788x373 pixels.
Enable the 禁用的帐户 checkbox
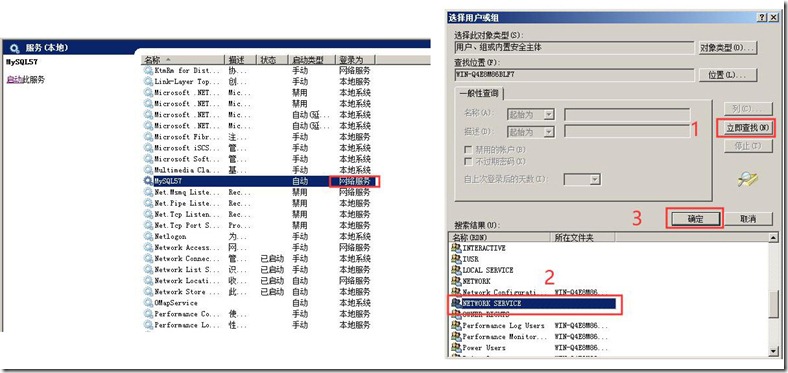click(x=468, y=149)
